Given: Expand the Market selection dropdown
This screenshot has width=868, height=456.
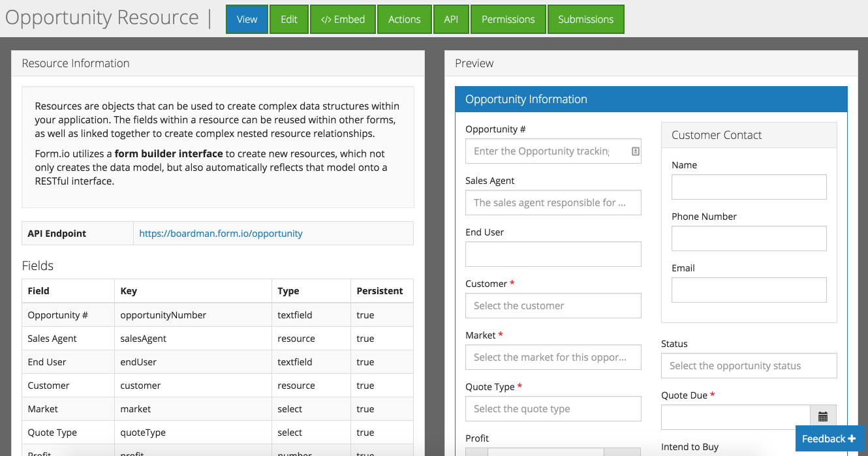Looking at the screenshot, I should coord(553,357).
